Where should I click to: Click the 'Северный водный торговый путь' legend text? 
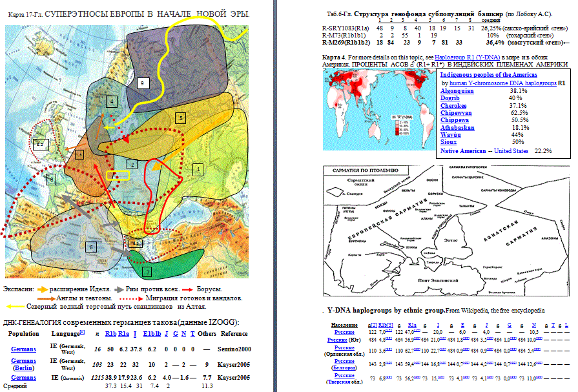116,307
